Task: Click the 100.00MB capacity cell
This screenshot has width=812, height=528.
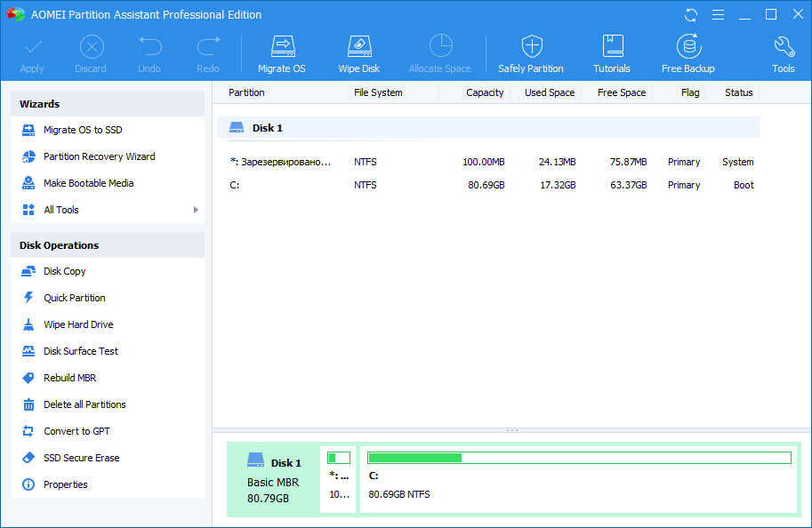Action: point(484,162)
